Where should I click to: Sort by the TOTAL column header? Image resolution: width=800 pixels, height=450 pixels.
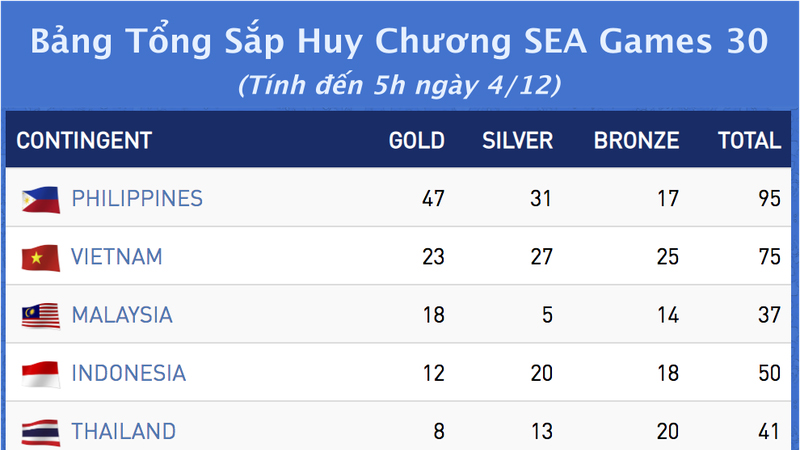point(749,140)
